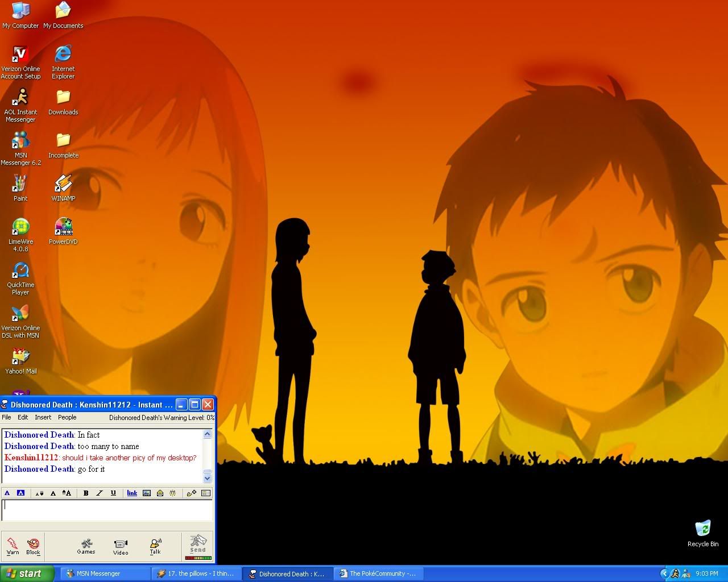This screenshot has height=582, width=728.
Task: Select the AOL Instant Messenger icon
Action: (x=20, y=105)
